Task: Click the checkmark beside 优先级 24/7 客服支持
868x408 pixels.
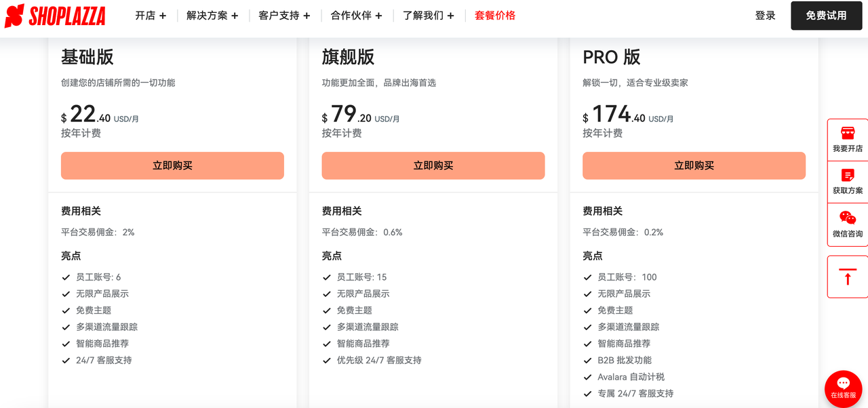Action: point(327,360)
